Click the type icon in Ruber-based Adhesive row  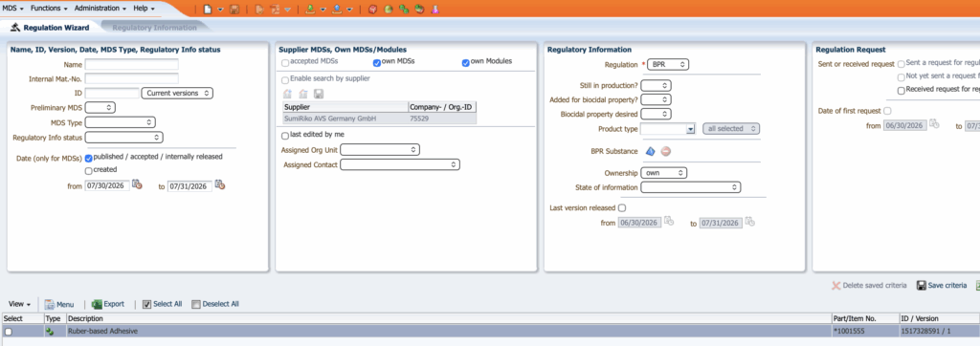click(x=50, y=331)
